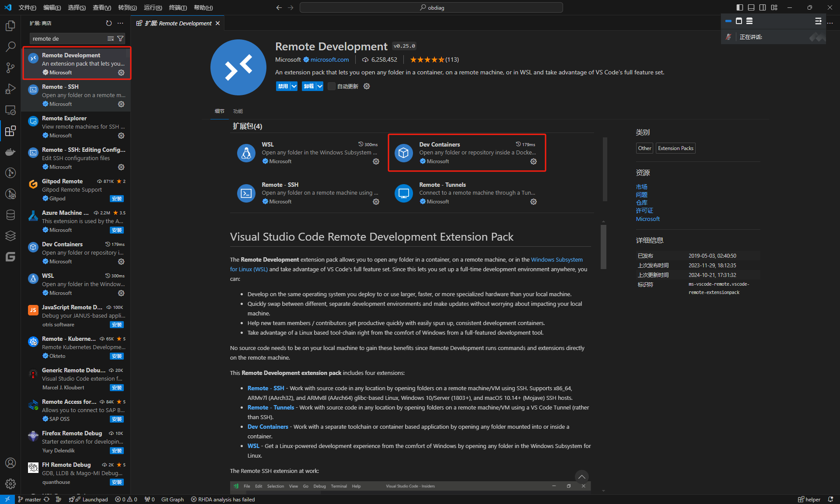Image resolution: width=840 pixels, height=504 pixels.
Task: Open the Remote Explorer view icon
Action: (x=10, y=110)
